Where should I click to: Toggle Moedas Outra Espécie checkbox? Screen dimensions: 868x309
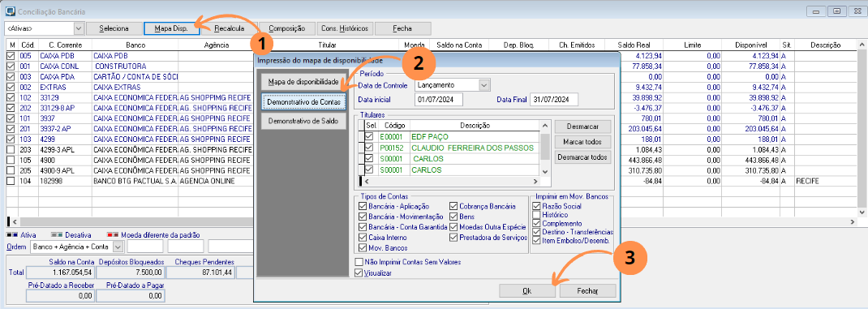(x=453, y=227)
